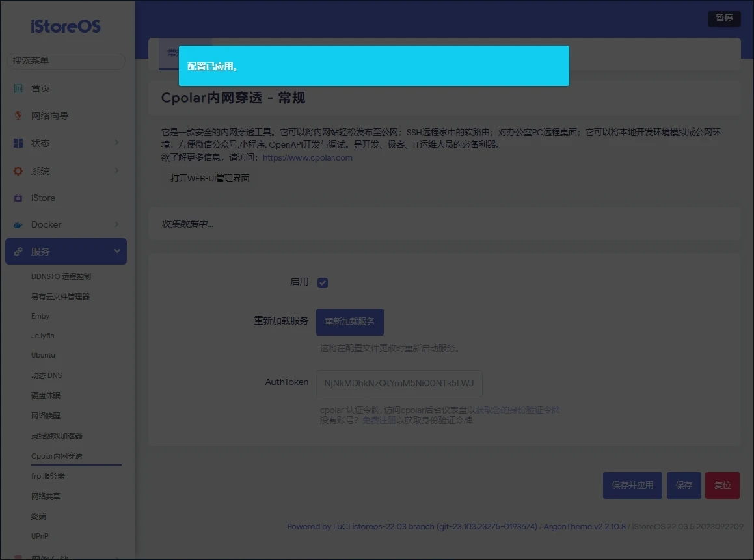
Task: Click the 暂停 button at top right
Action: (x=724, y=18)
